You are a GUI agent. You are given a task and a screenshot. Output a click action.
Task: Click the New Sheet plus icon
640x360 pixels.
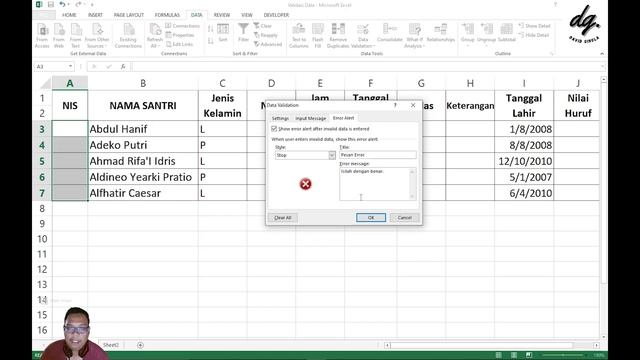(x=140, y=345)
